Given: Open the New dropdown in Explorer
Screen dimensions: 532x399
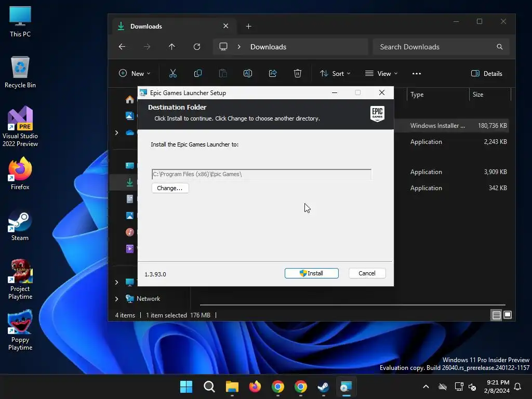Looking at the screenshot, I should [x=135, y=73].
